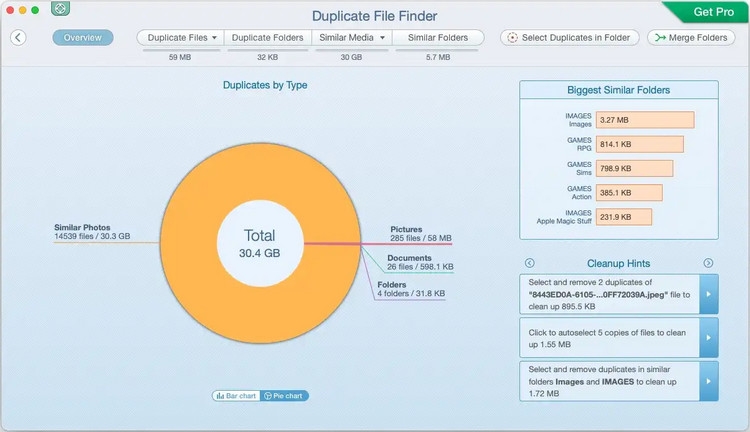Screen dimensions: 750x432
Task: Click the Similar Photos chart label
Action: tap(92, 232)
